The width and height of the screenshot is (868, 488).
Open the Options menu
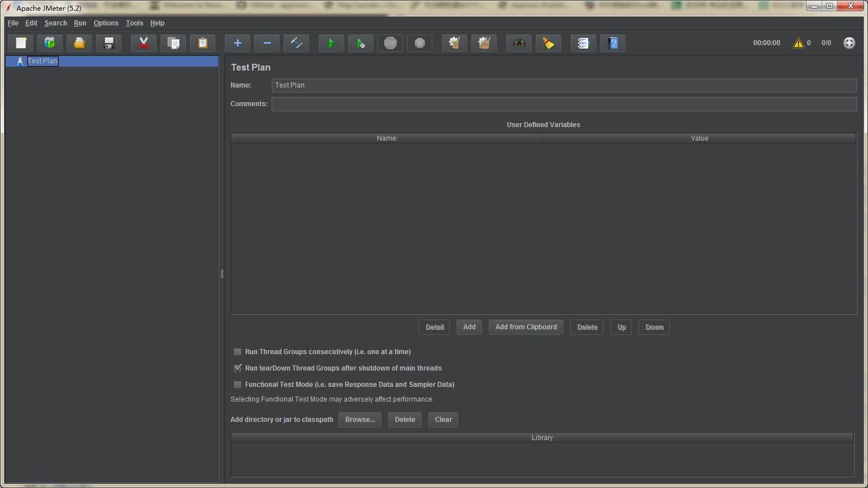(x=106, y=23)
